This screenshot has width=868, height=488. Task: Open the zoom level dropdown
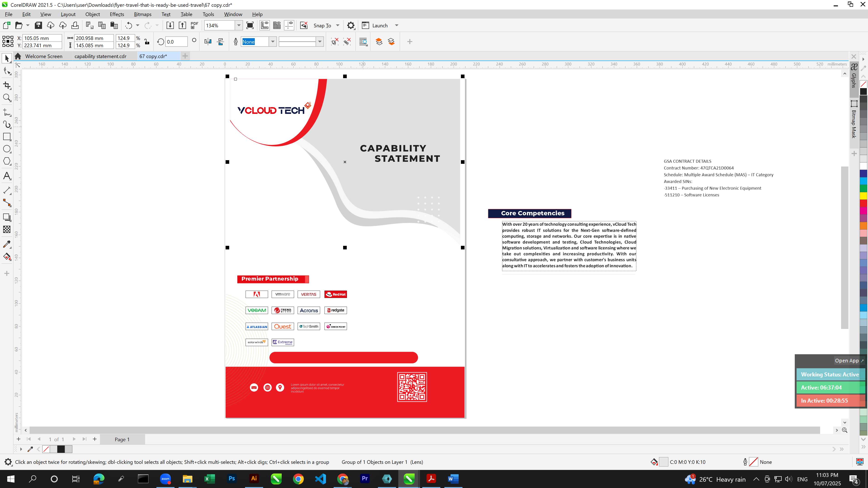click(238, 25)
